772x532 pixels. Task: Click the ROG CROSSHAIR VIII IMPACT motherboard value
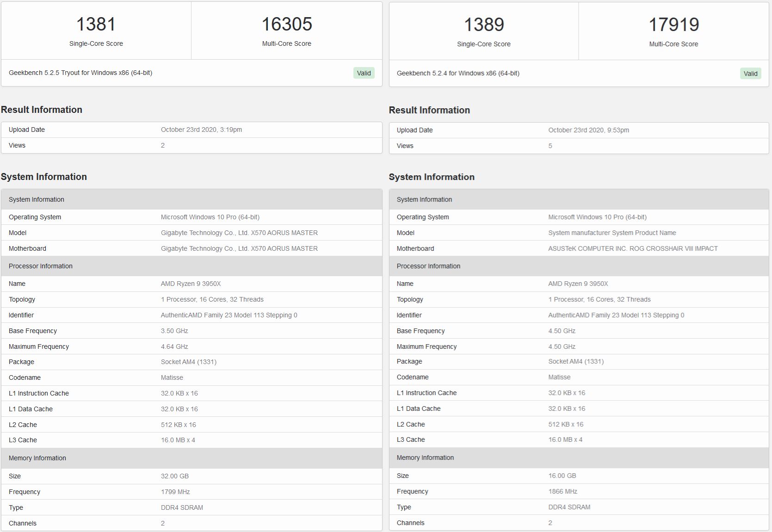tap(633, 248)
